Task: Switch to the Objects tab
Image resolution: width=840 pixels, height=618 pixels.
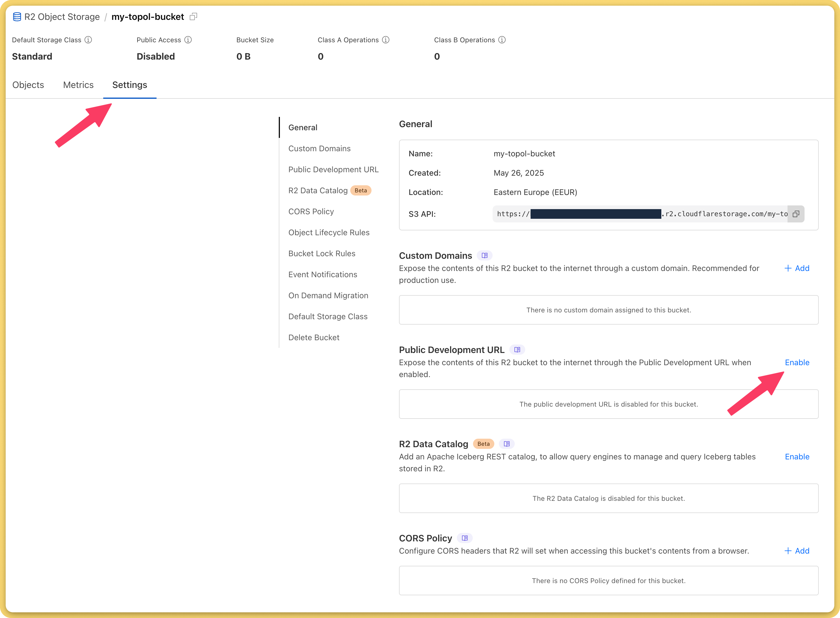Action: (28, 85)
